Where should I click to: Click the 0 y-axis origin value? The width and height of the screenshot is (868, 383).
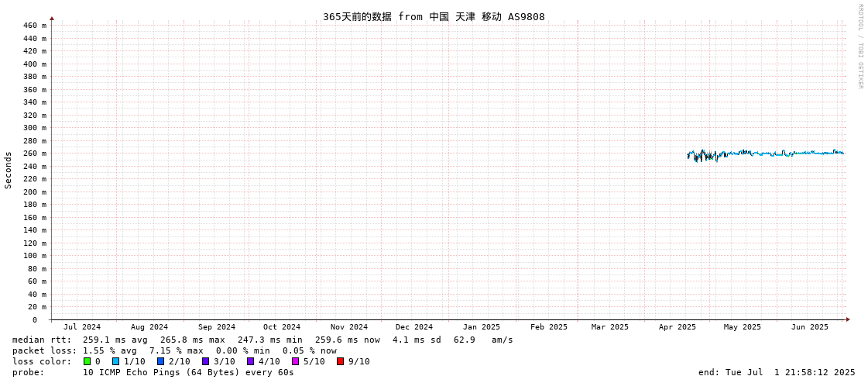coord(35,320)
